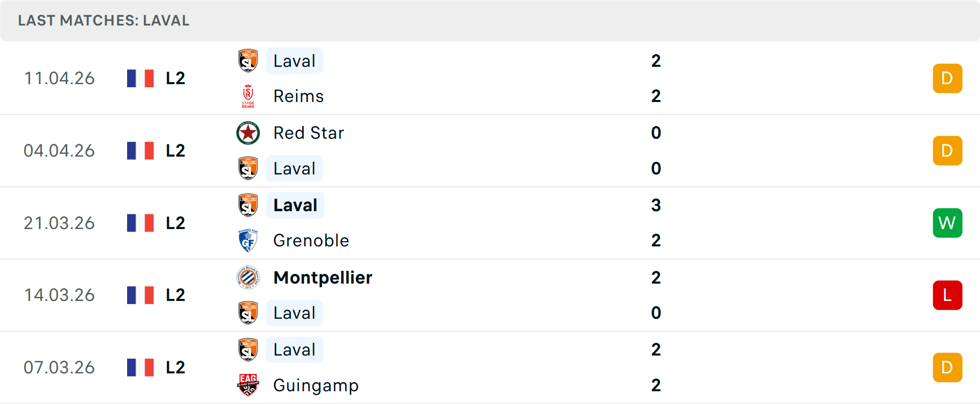Viewport: 980px width, 404px height.
Task: Open the Grenoble team link
Action: pos(311,241)
